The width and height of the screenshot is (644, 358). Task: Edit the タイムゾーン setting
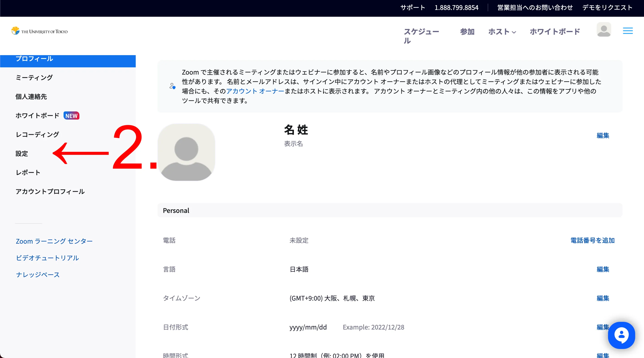click(603, 298)
